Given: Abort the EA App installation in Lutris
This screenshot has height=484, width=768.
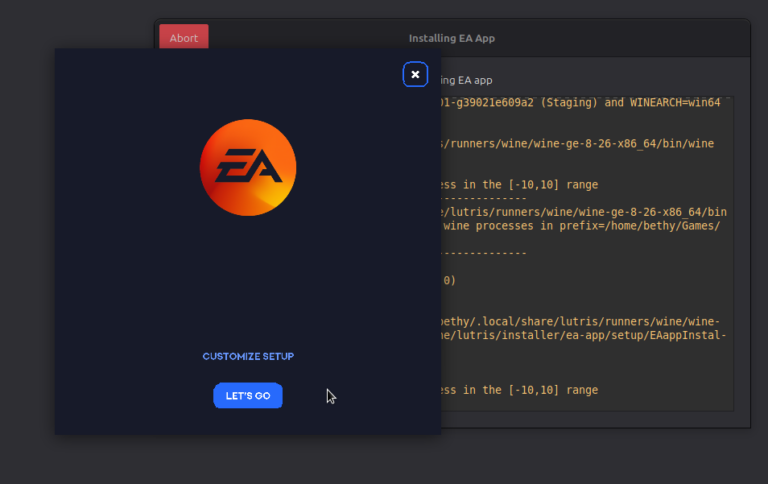Looking at the screenshot, I should click(184, 37).
